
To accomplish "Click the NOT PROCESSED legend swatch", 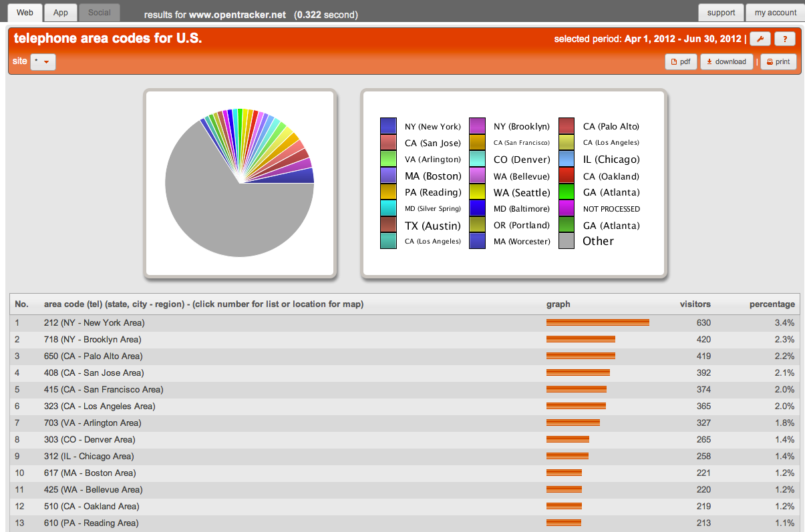I will tap(567, 208).
